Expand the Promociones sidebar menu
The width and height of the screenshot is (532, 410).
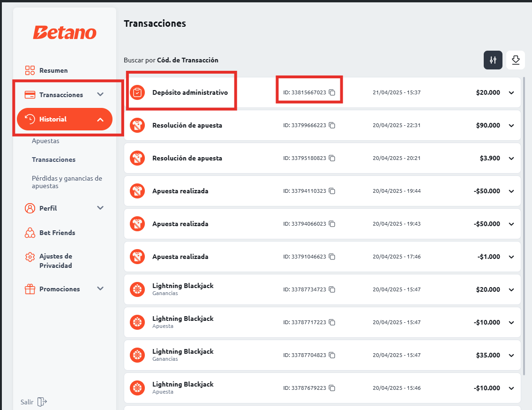pyautogui.click(x=100, y=289)
